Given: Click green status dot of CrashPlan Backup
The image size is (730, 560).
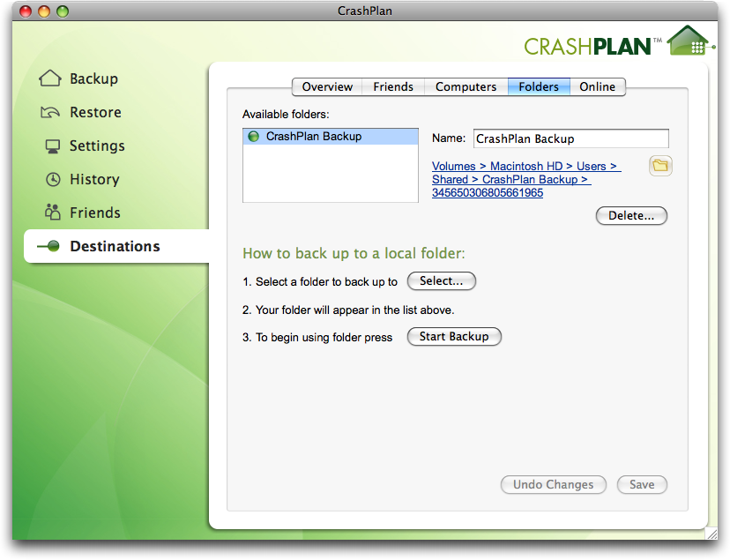Looking at the screenshot, I should click(x=254, y=137).
